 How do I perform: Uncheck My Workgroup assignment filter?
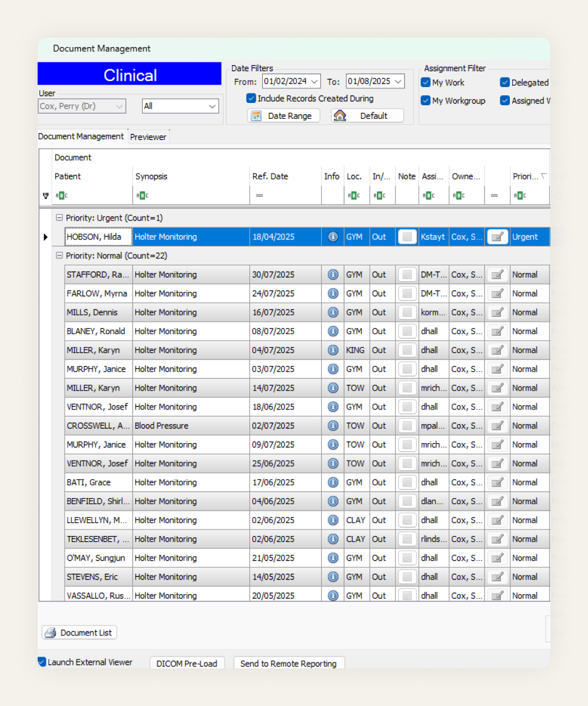click(426, 101)
